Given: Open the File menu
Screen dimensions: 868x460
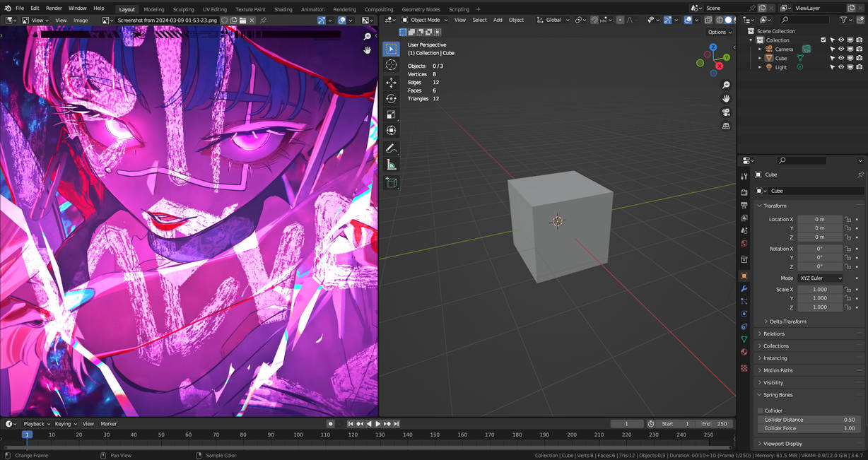Looking at the screenshot, I should 20,8.
